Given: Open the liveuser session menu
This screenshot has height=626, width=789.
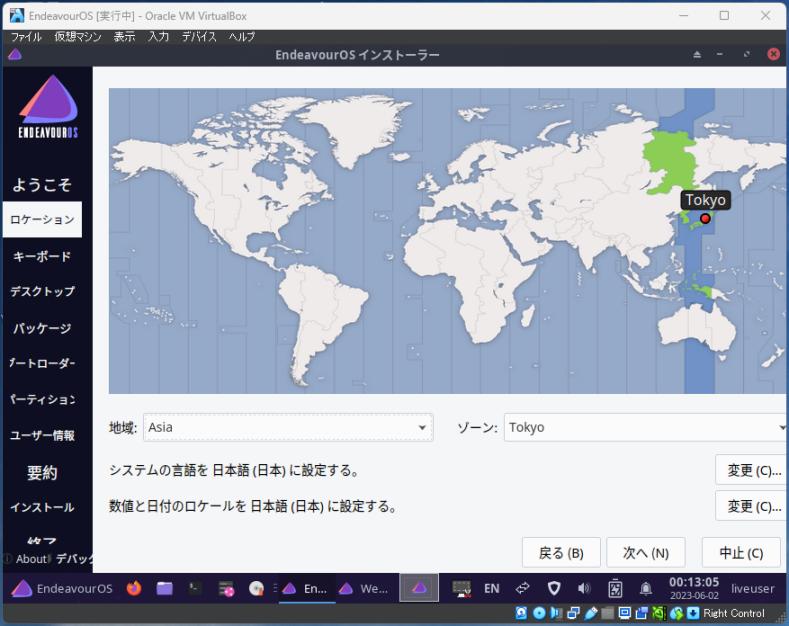Looking at the screenshot, I should [752, 588].
